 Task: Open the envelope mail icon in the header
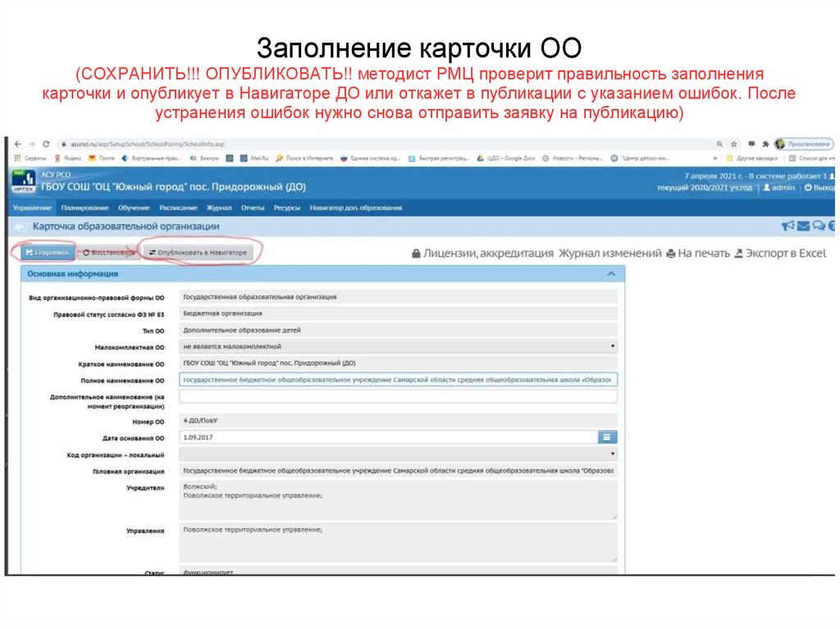pyautogui.click(x=804, y=226)
